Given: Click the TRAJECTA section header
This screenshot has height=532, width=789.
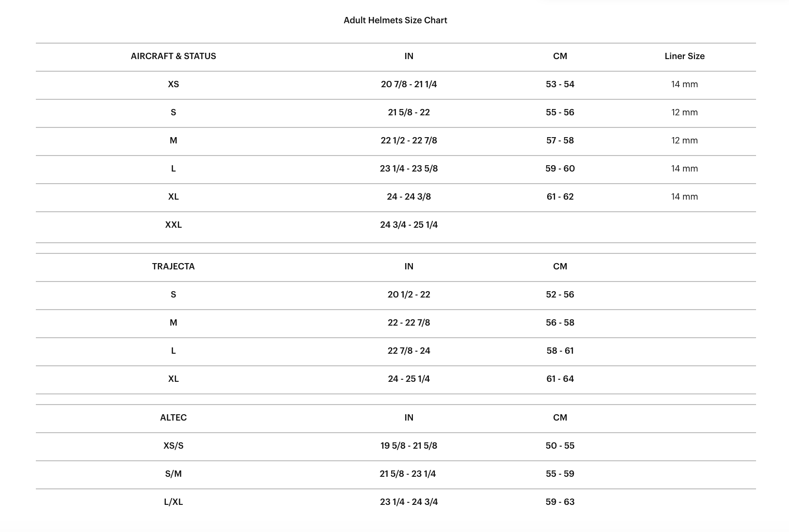Looking at the screenshot, I should point(173,266).
